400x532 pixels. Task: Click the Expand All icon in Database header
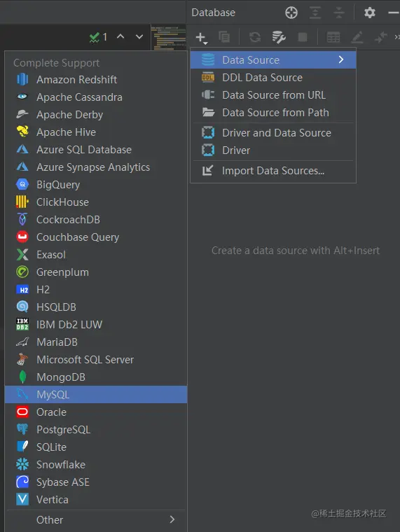pos(315,13)
